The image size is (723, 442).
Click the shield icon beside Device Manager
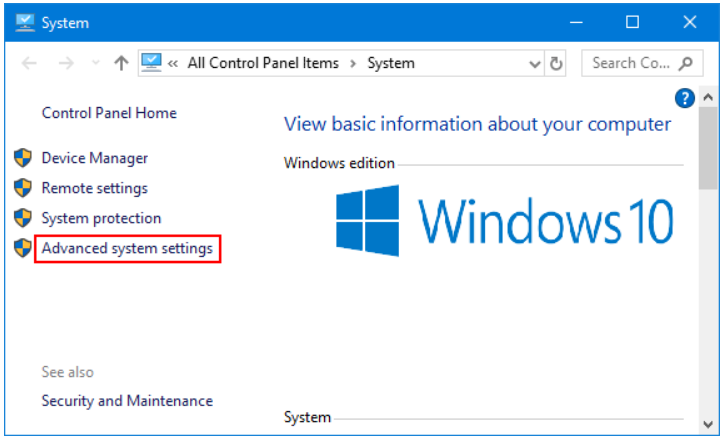pos(23,158)
